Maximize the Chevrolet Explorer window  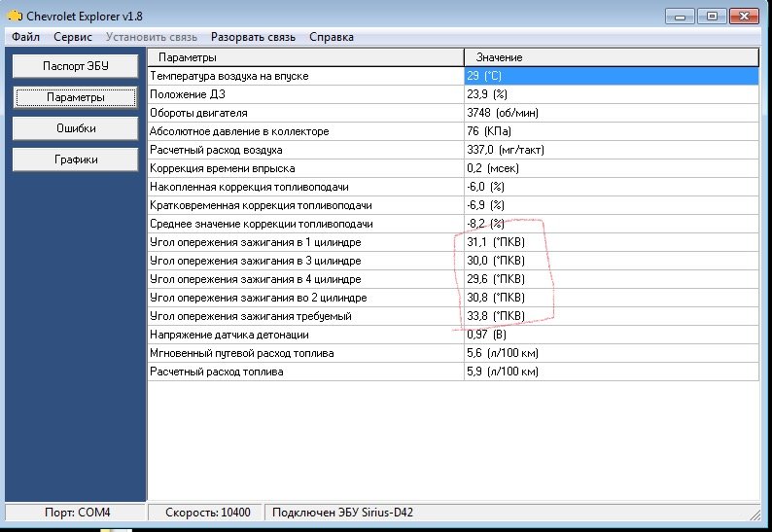pyautogui.click(x=712, y=17)
